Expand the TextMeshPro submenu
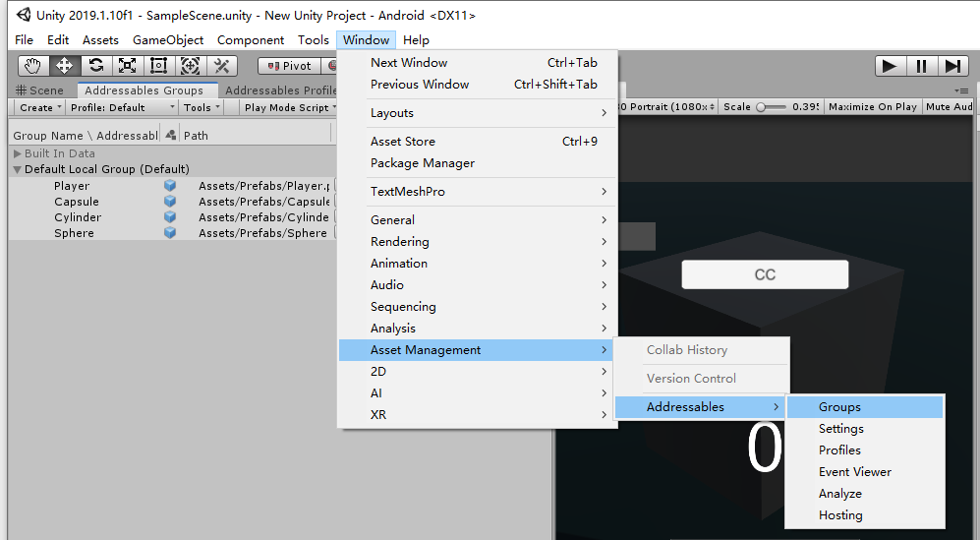This screenshot has width=980, height=540. 478,192
